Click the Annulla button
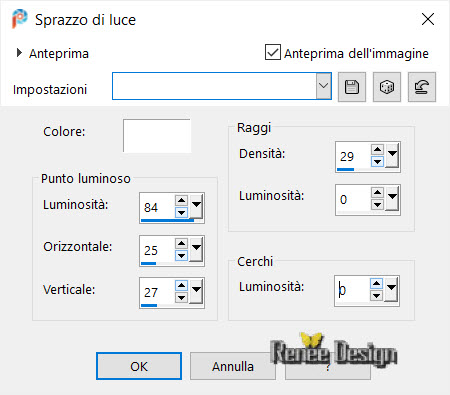Viewport: 450px width, 395px height. click(x=233, y=366)
